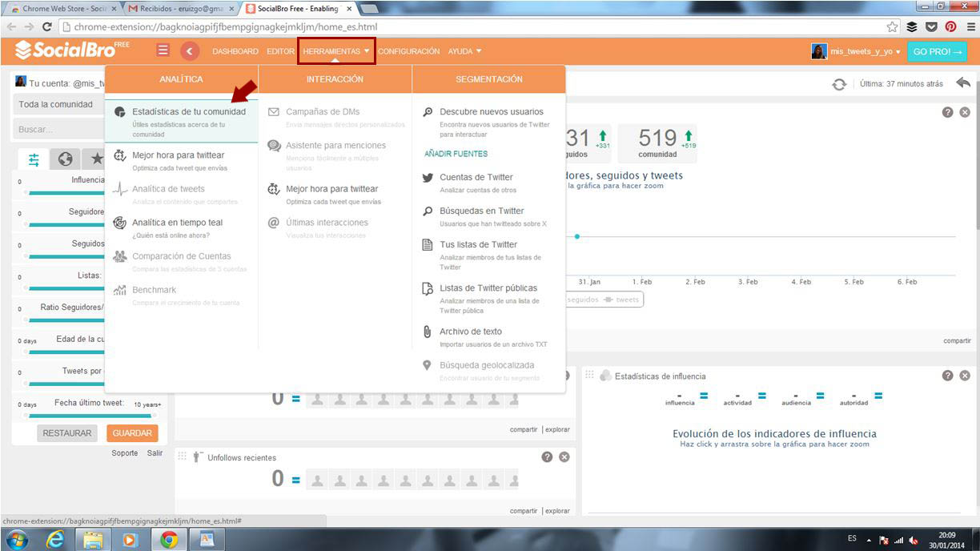This screenshot has width=980, height=551.
Task: Select Estadísticas de tu comunidad
Action: click(x=188, y=112)
